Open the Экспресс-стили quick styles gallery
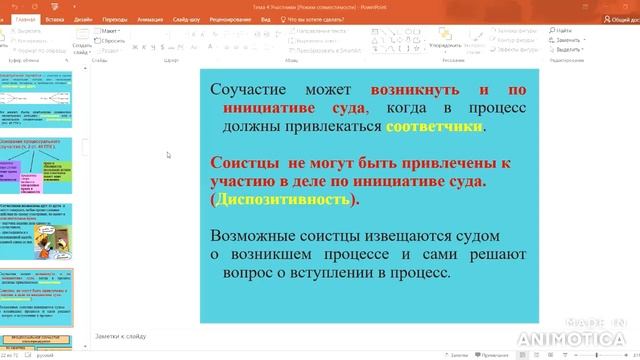640x360 pixels. (474, 41)
